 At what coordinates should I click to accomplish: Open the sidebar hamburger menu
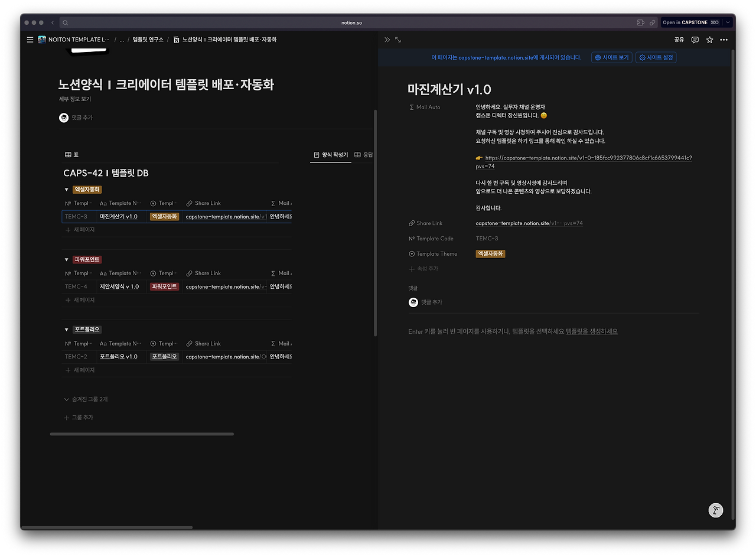(30, 40)
